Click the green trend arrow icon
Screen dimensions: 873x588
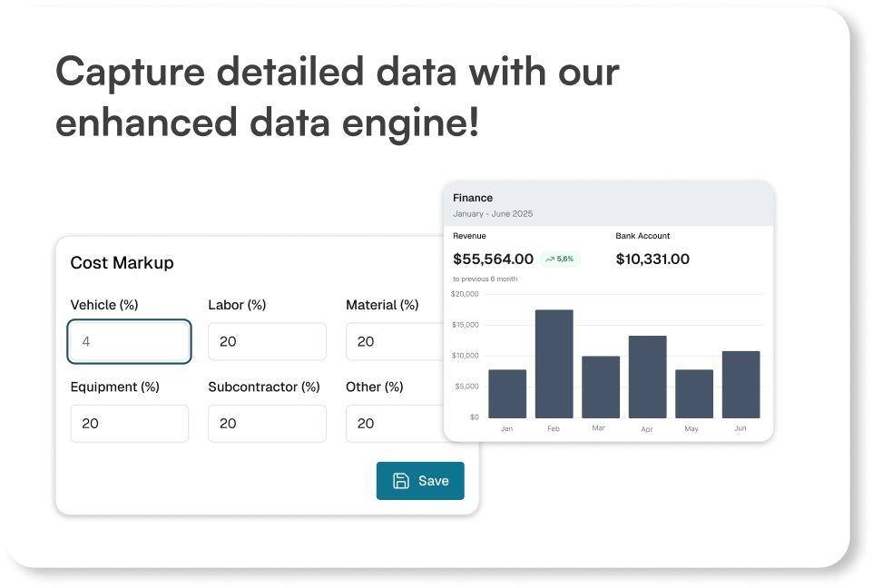click(550, 260)
